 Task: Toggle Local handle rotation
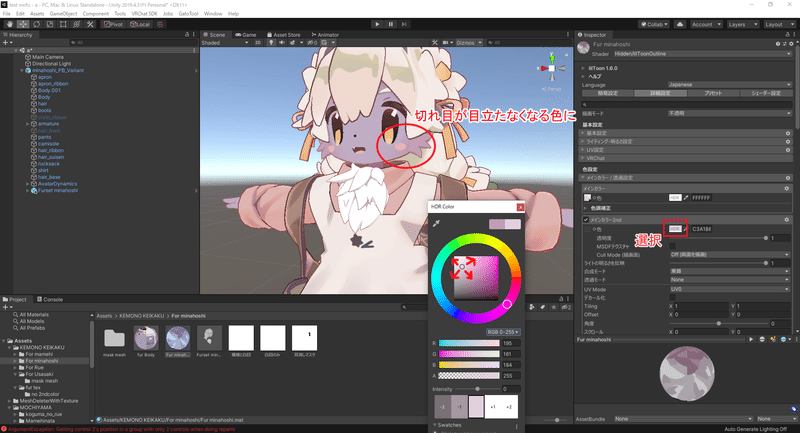140,24
